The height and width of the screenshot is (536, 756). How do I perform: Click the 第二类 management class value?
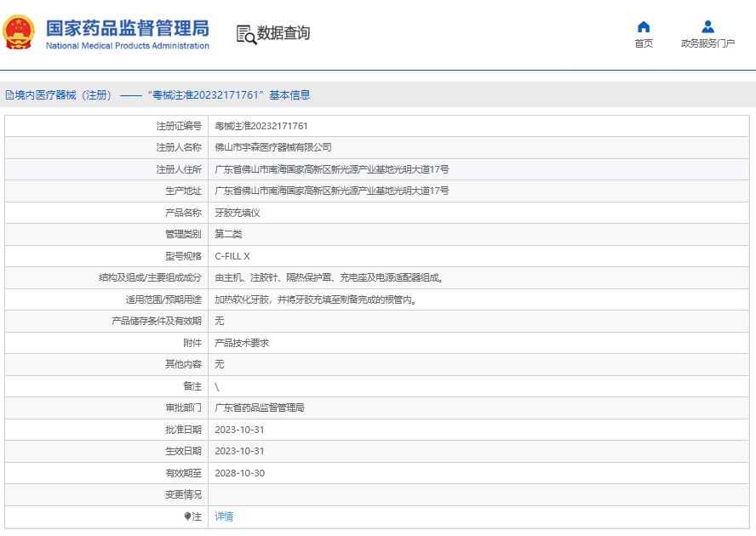click(x=228, y=234)
